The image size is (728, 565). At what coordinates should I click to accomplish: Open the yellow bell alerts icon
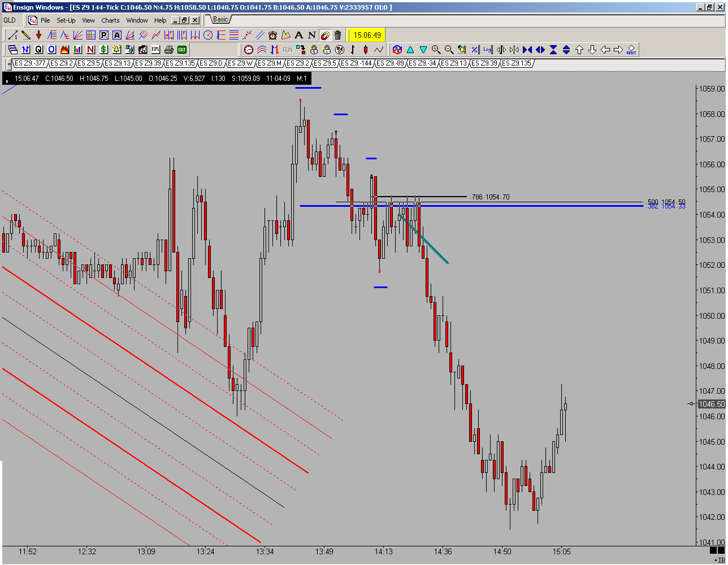[x=117, y=50]
